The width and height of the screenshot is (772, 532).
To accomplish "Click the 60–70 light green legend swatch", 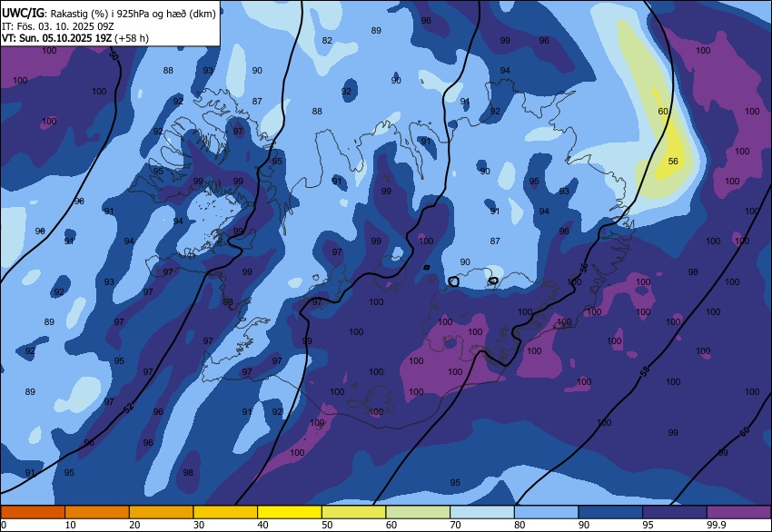I will 418,512.
